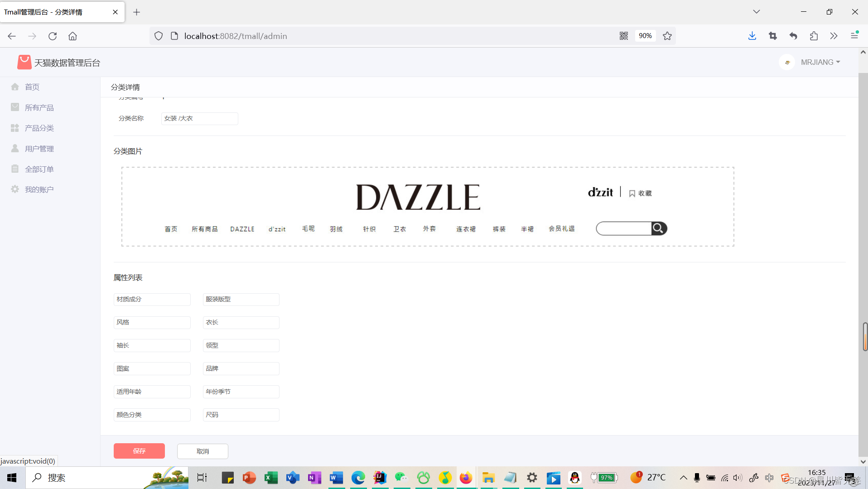Viewport: 868px width, 489px height.
Task: Open the downloads panel icon
Action: click(752, 36)
